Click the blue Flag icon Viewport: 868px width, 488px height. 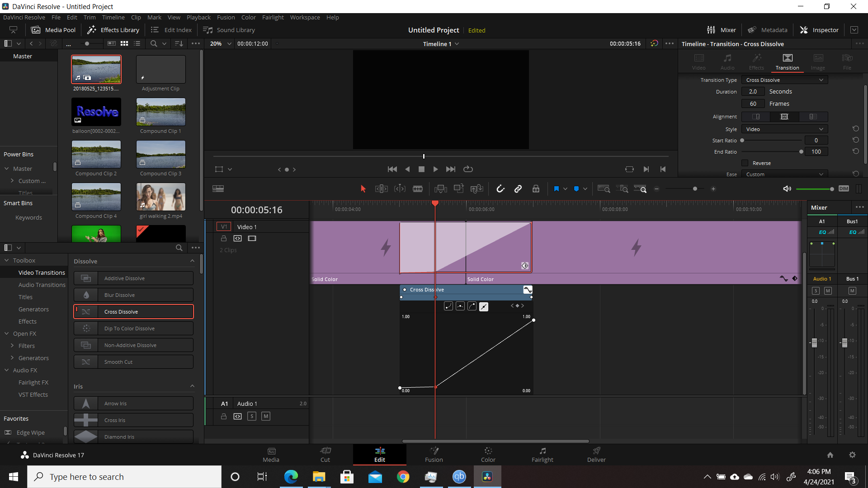[x=557, y=189]
